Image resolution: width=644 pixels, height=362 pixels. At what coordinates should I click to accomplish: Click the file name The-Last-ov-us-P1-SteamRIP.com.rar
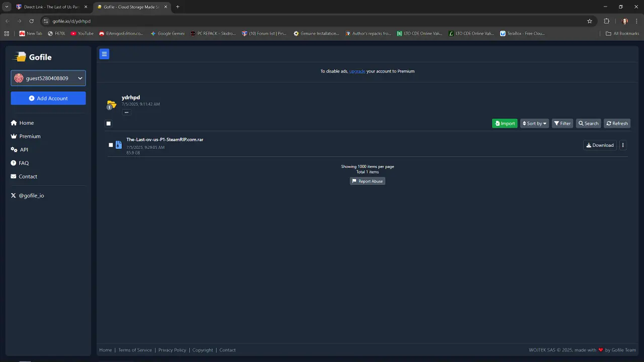pyautogui.click(x=165, y=140)
